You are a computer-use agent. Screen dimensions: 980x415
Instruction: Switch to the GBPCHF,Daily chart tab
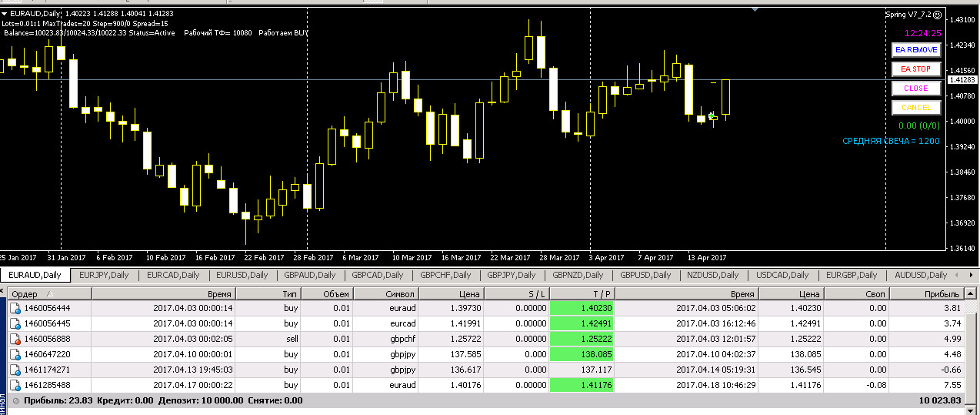coord(445,275)
